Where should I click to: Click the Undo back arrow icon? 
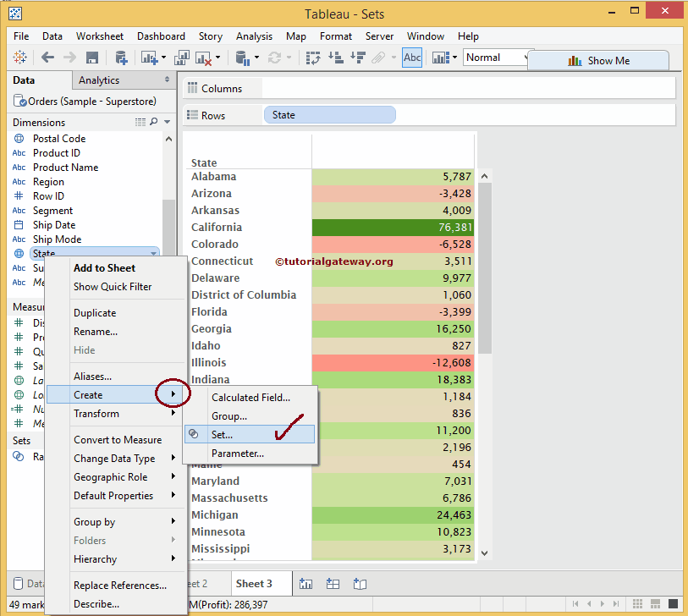coord(47,58)
